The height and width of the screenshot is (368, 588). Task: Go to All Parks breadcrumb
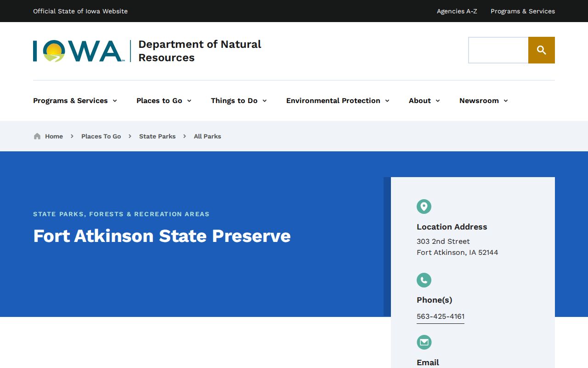207,136
